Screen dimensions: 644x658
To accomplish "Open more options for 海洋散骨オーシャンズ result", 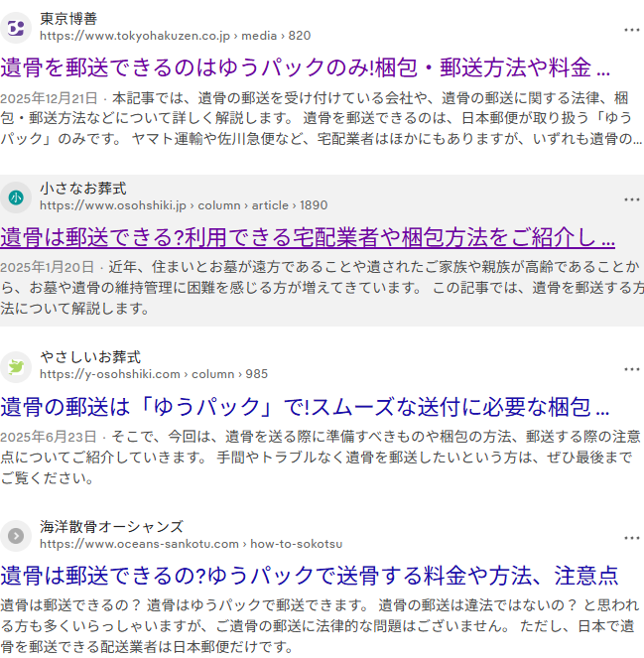I will coord(631,538).
